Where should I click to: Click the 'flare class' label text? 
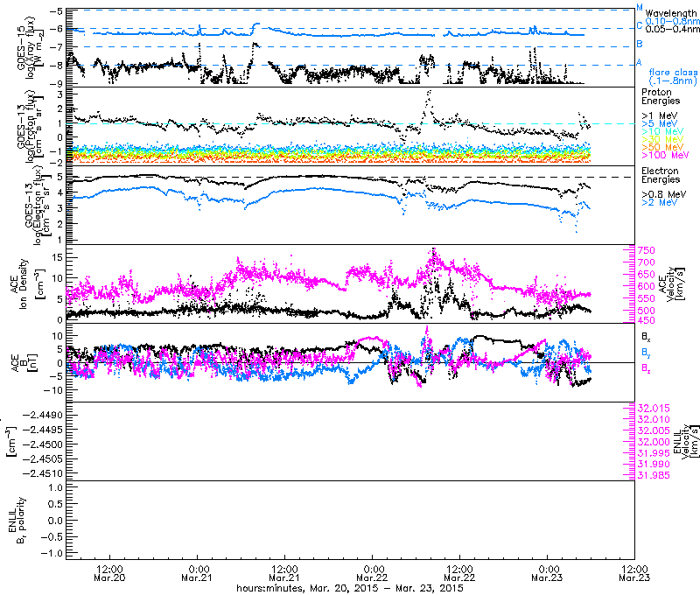[x=673, y=73]
